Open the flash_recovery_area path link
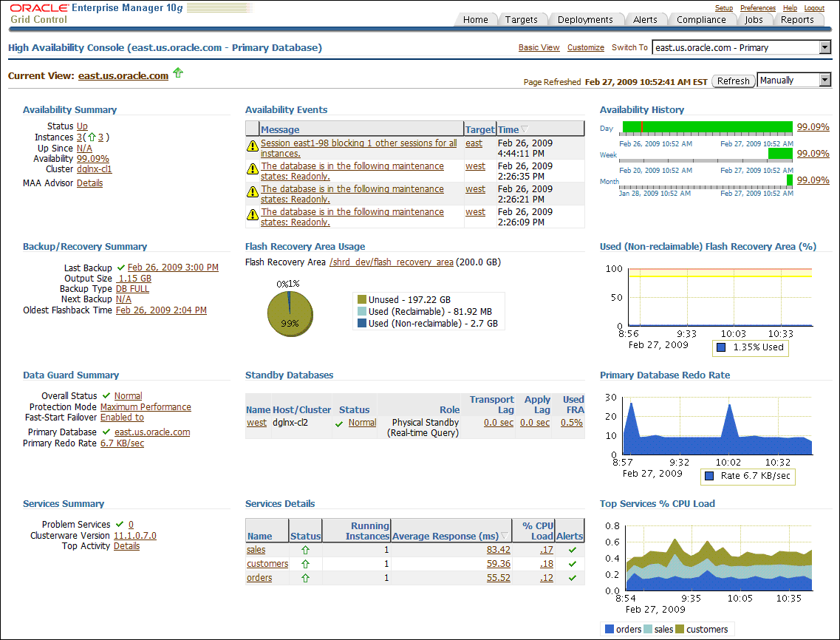Viewport: 840px width, 640px height. click(x=392, y=262)
